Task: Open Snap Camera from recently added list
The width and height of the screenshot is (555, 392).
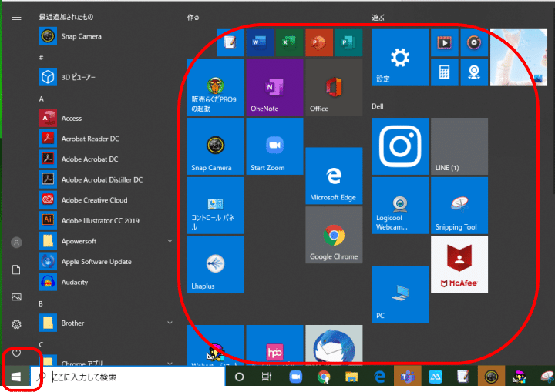Action: [x=106, y=36]
